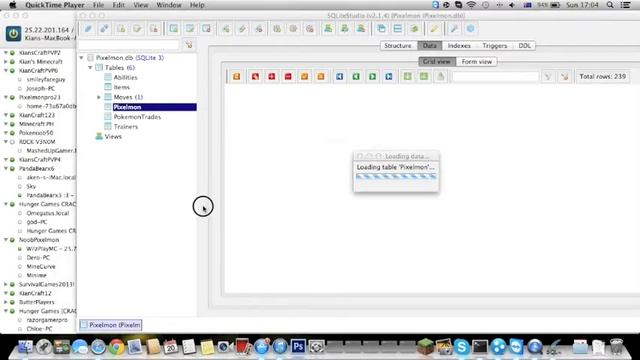Select Joseph-PC peer in Hamachi list
This screenshot has height=360, width=640.
click(40, 88)
